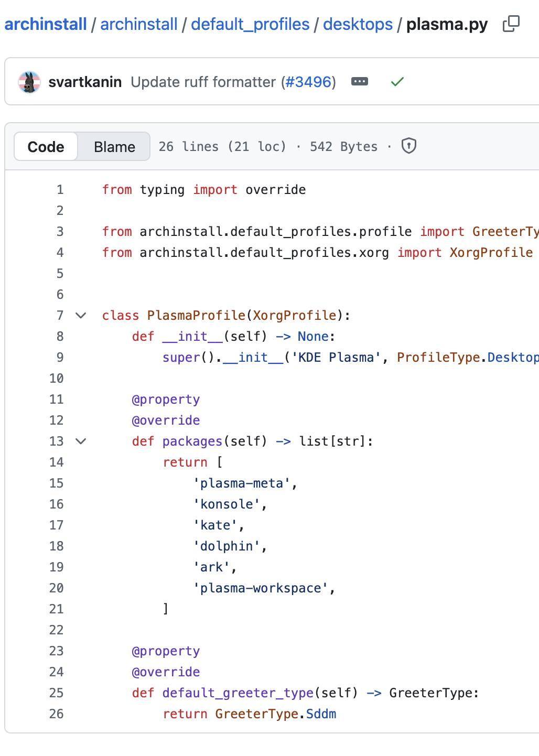This screenshot has width=539, height=756.
Task: Click the 'kate' string on line 17
Action: (215, 525)
